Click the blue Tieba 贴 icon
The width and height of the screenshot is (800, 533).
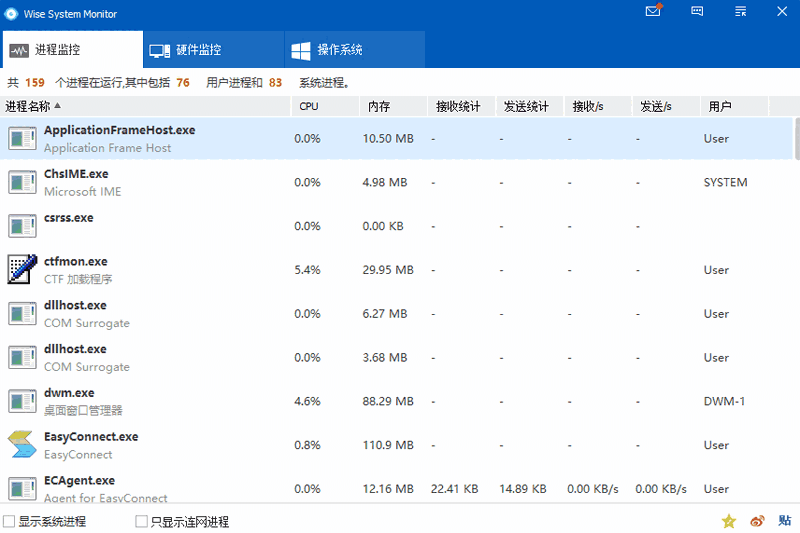tap(785, 521)
